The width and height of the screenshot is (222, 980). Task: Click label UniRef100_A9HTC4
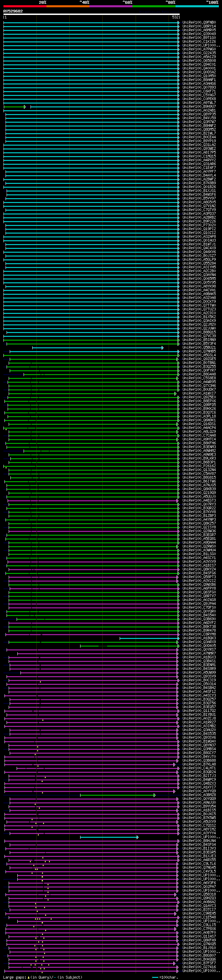[199, 439]
